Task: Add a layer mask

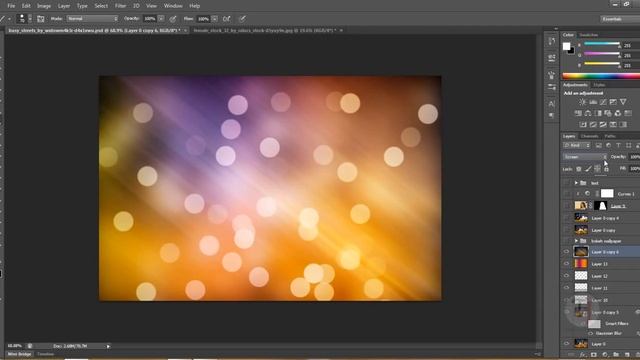Action: [594, 355]
